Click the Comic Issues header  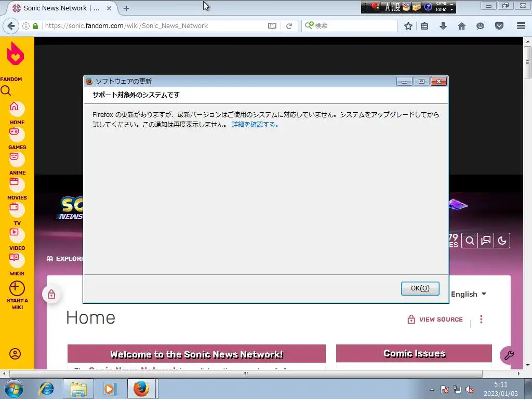click(414, 353)
